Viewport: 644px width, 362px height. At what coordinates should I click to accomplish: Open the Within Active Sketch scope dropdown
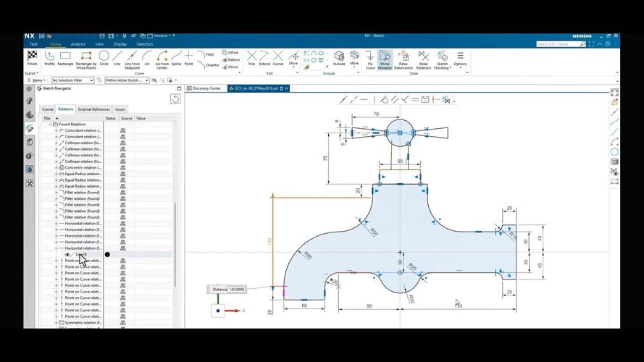pyautogui.click(x=126, y=80)
